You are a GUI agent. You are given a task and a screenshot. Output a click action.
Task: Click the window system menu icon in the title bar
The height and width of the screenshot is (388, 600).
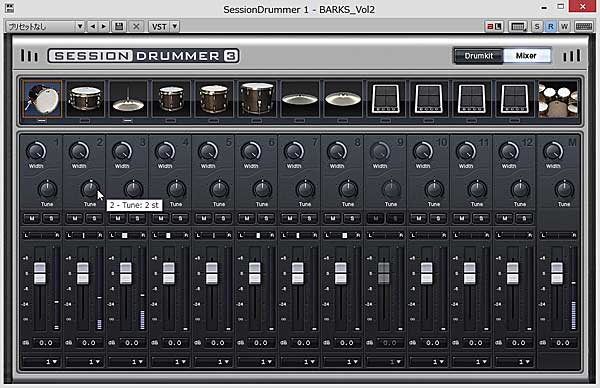[9, 8]
